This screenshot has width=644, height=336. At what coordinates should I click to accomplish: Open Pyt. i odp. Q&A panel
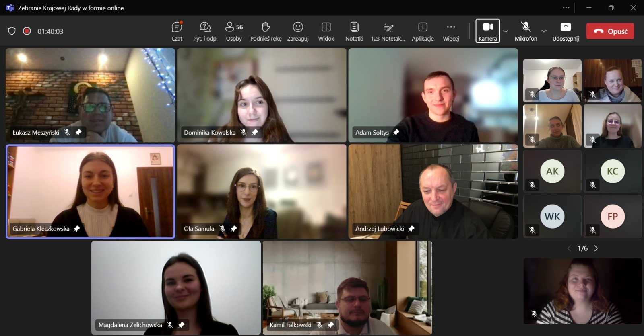(205, 31)
